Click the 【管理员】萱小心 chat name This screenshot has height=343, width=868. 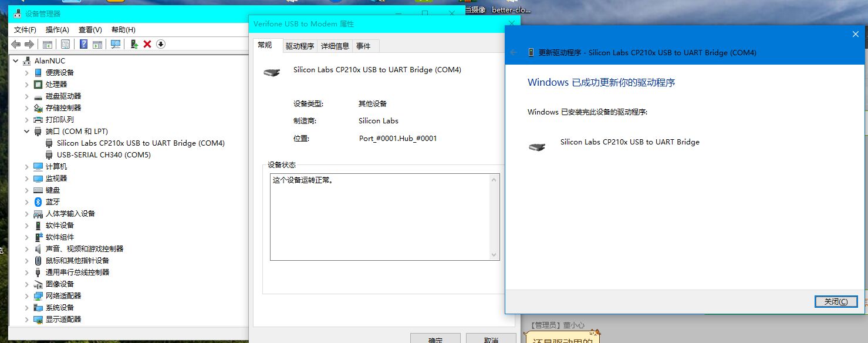[557, 325]
